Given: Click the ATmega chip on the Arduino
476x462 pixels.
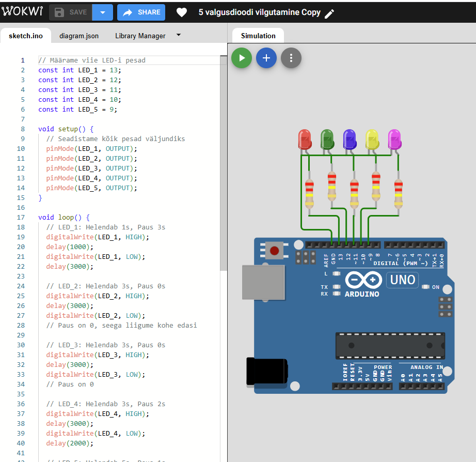Looking at the screenshot, I should click(x=390, y=346).
